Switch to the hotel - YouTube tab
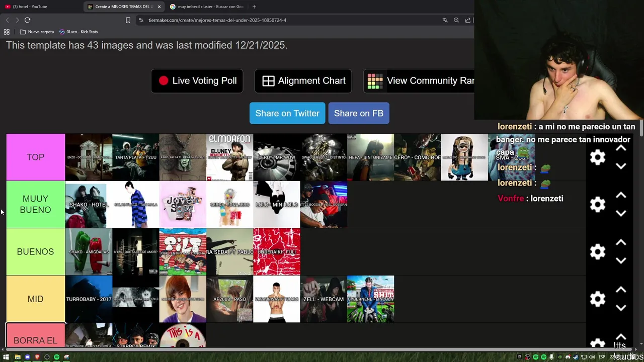The image size is (644, 362). tap(40, 7)
